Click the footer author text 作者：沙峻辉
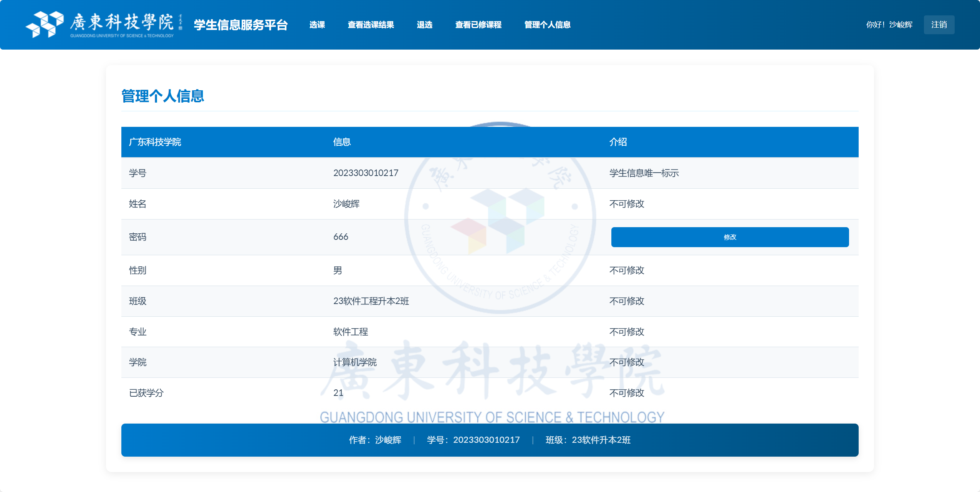 (375, 440)
